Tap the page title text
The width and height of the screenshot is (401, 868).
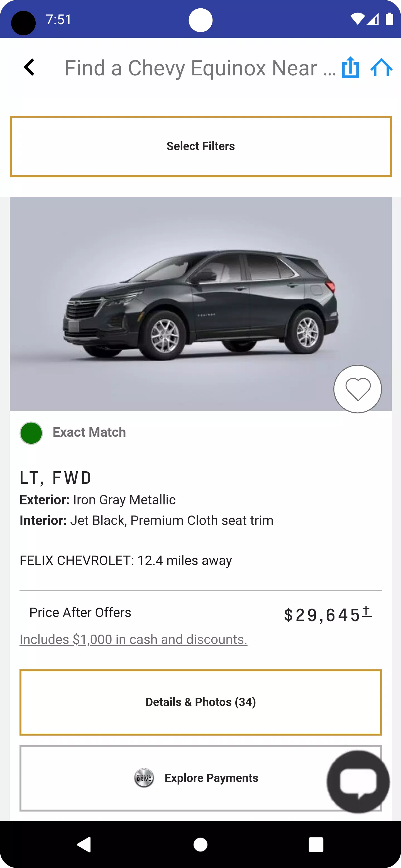pyautogui.click(x=200, y=68)
